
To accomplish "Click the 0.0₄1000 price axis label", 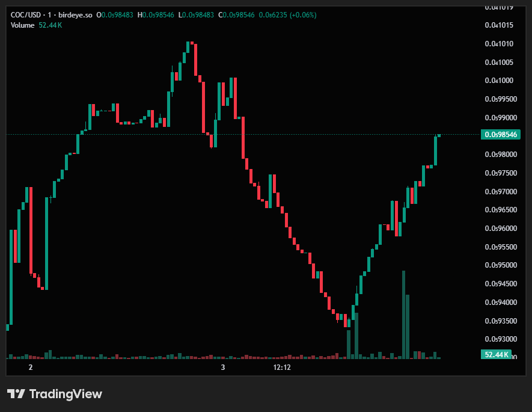I will (499, 81).
